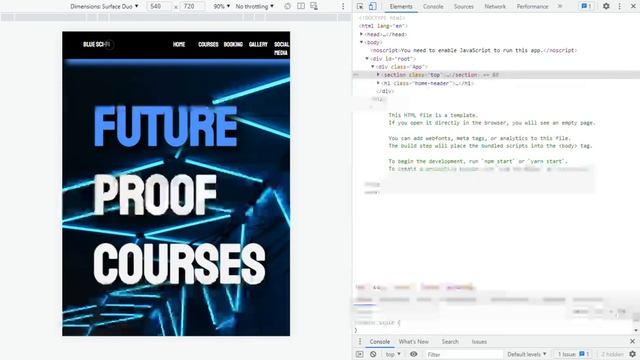Open DevTools Settings gear
Image resolution: width=640 pixels, height=360 pixels.
[x=606, y=7]
